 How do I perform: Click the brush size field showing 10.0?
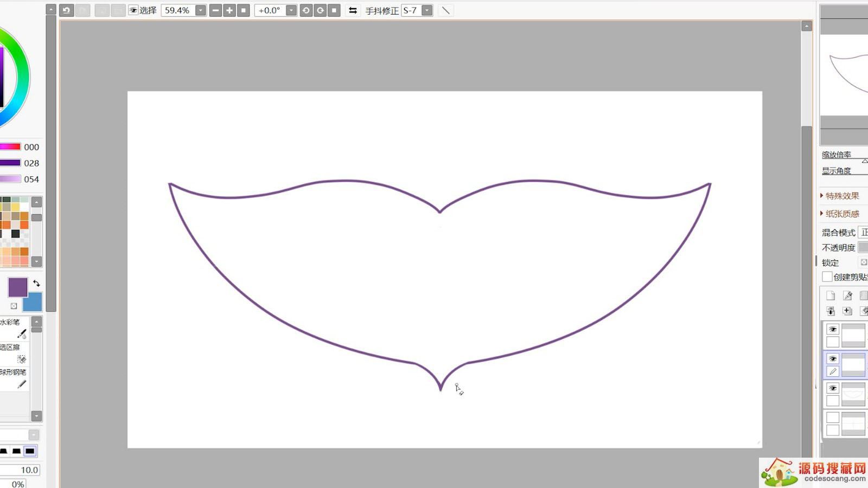point(21,470)
